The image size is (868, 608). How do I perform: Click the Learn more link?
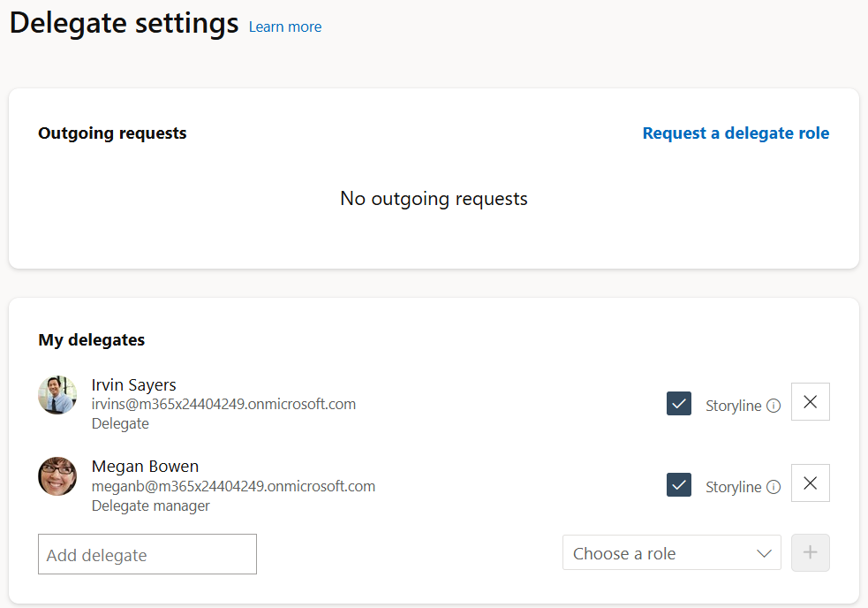(284, 27)
